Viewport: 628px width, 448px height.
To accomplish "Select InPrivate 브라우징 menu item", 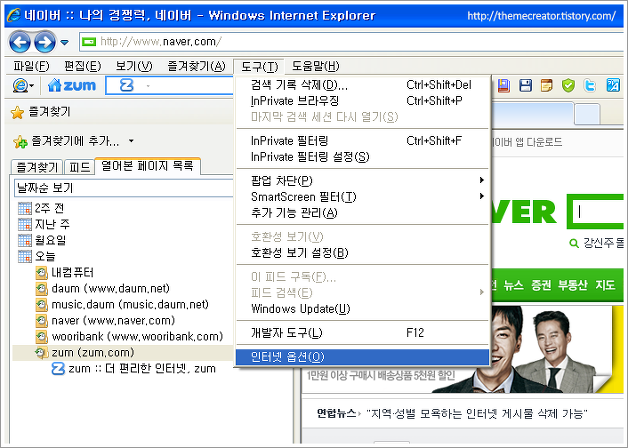I will click(362, 101).
